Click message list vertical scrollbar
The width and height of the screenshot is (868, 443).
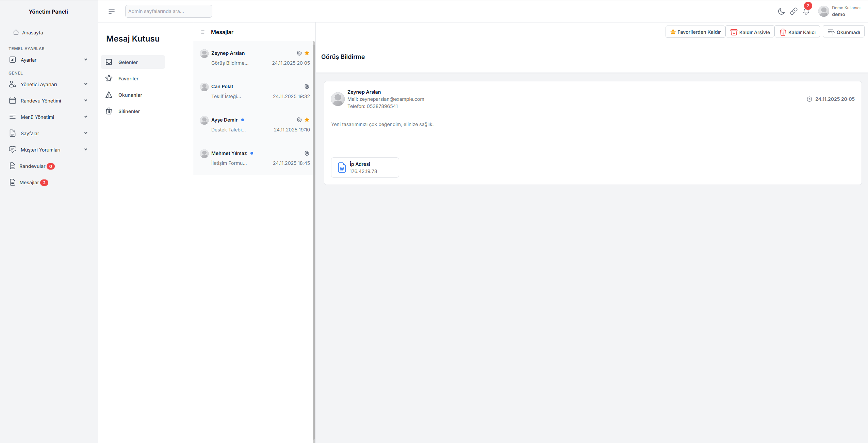point(313,238)
